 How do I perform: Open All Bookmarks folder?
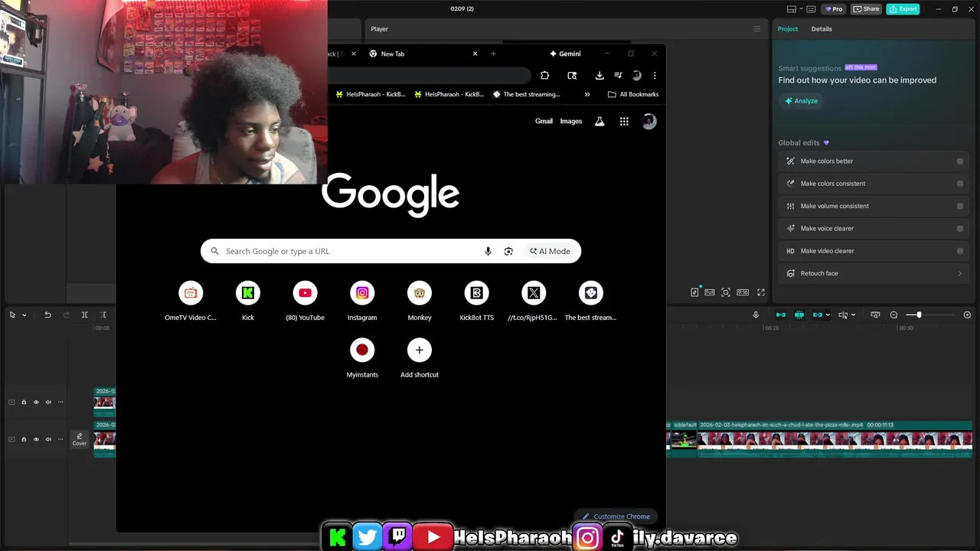(x=633, y=94)
